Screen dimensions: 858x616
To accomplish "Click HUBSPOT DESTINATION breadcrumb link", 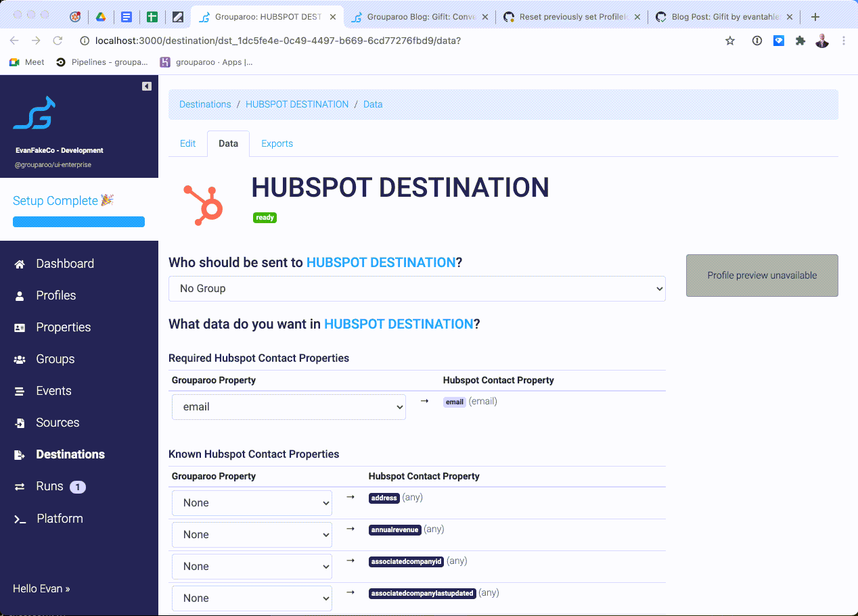I will coord(297,104).
